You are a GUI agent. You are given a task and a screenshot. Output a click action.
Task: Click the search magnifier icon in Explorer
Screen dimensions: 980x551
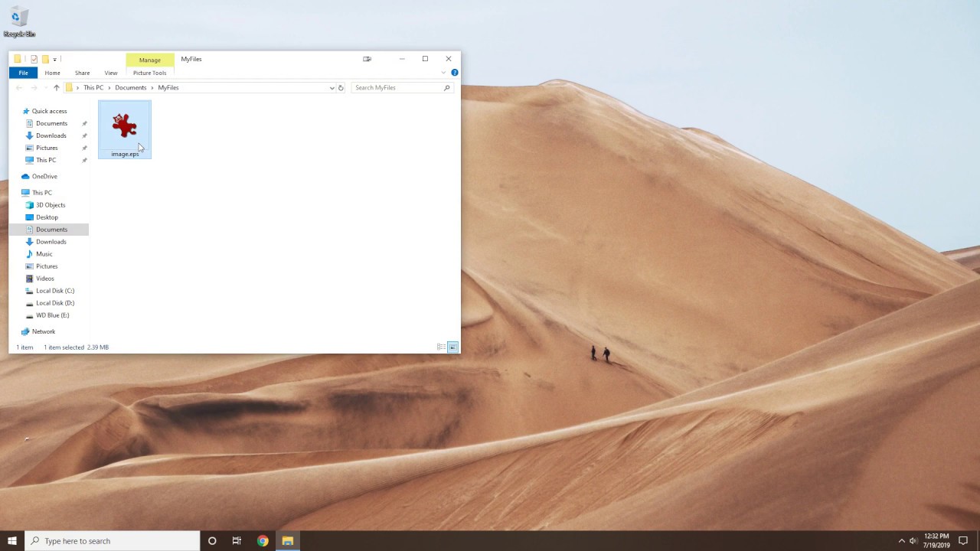[x=447, y=88]
